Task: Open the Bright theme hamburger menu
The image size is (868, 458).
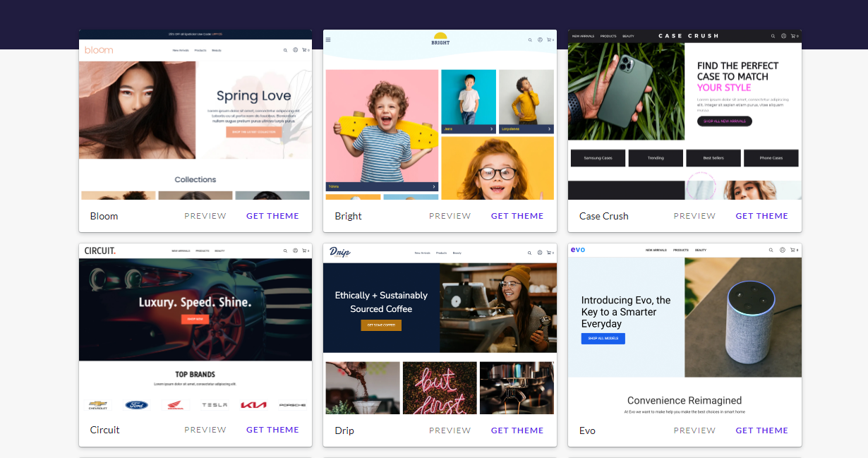Action: 328,40
